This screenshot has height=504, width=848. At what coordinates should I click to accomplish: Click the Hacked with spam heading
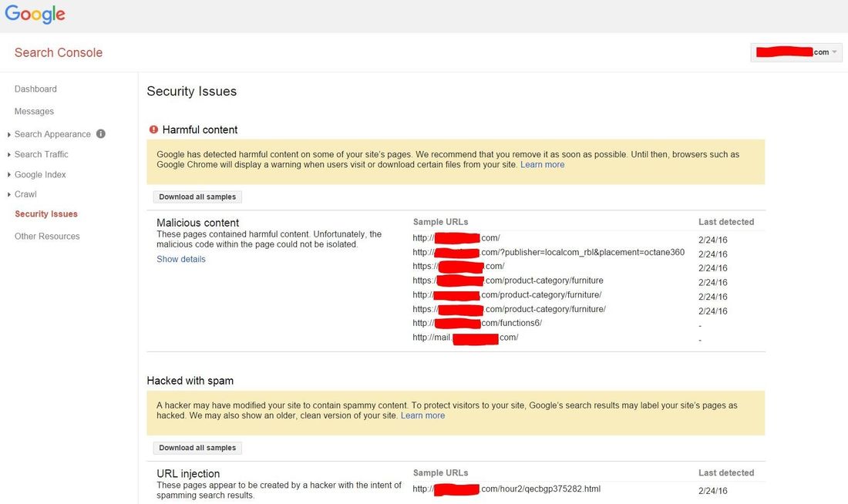[x=190, y=381]
